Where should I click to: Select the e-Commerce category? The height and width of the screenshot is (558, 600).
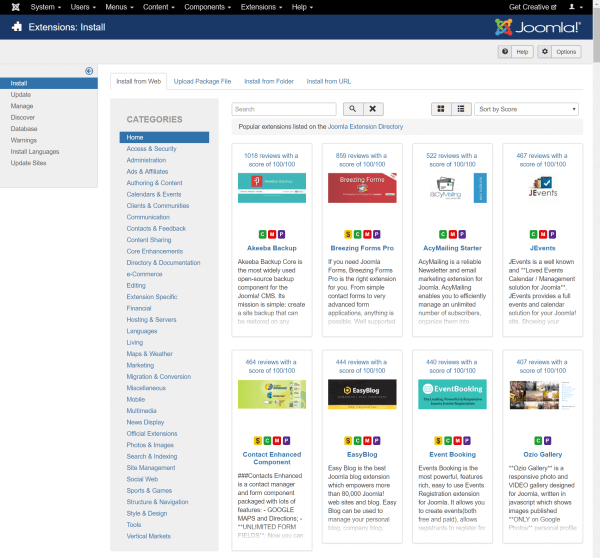tap(144, 274)
